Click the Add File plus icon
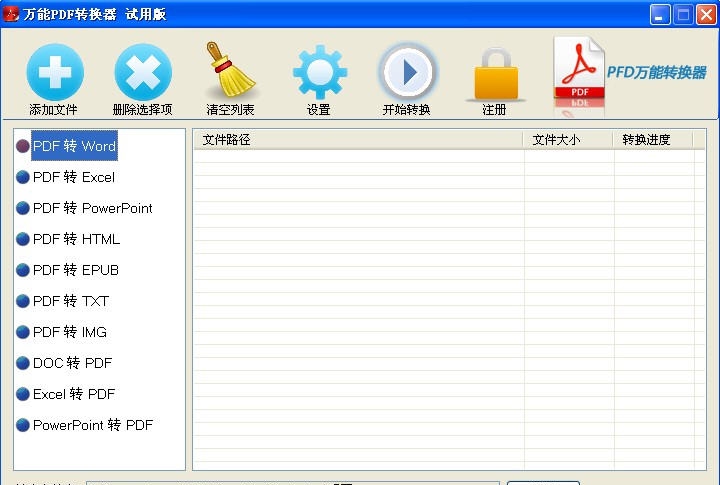Viewport: 720px width, 485px height. [x=55, y=72]
